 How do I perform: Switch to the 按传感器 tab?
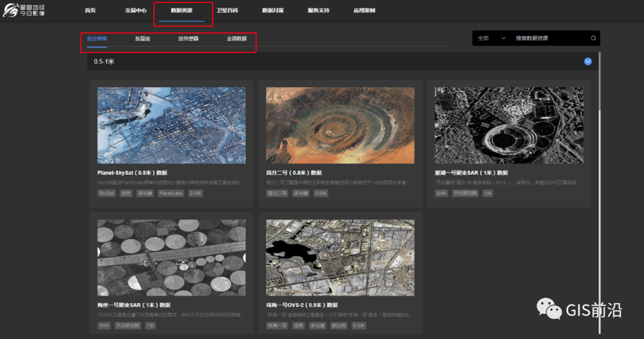point(188,39)
